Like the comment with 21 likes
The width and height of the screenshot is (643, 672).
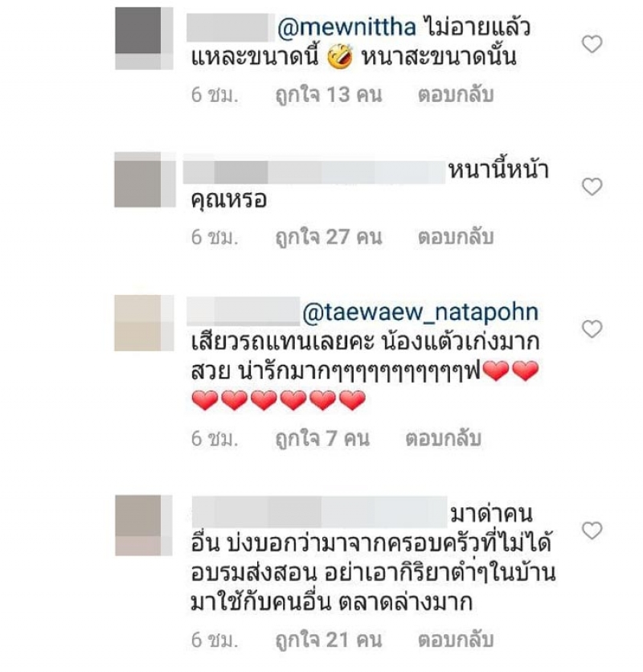(592, 531)
